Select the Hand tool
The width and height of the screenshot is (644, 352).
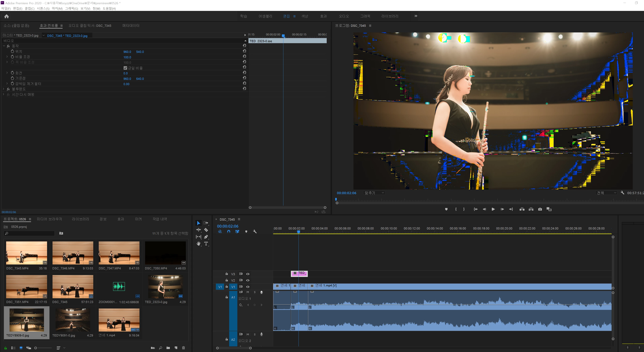(198, 243)
